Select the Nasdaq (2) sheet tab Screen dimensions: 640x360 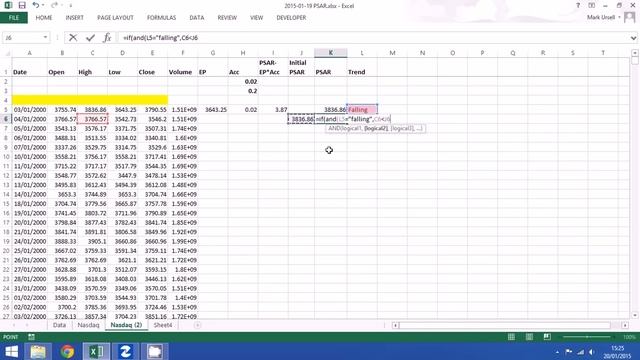coord(126,325)
